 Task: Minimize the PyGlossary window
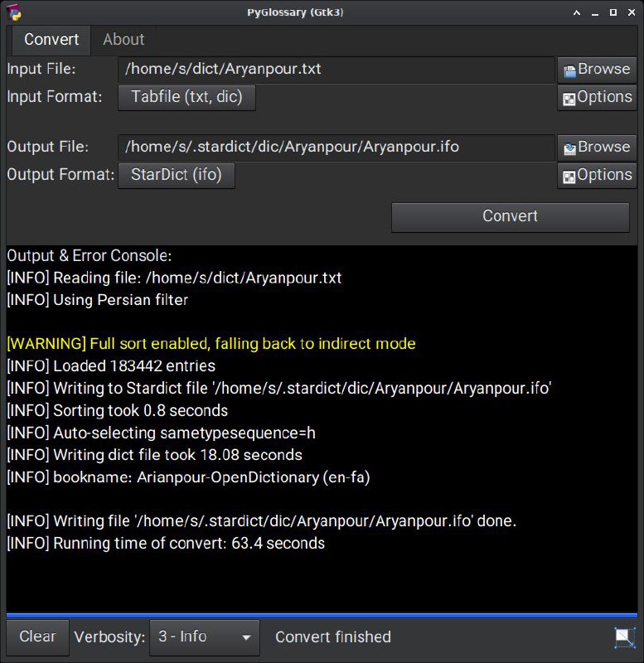(x=596, y=12)
